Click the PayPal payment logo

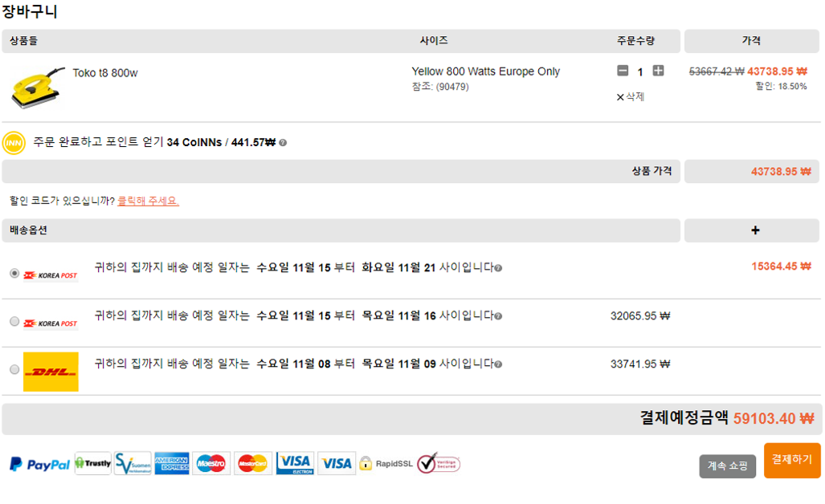(x=40, y=464)
